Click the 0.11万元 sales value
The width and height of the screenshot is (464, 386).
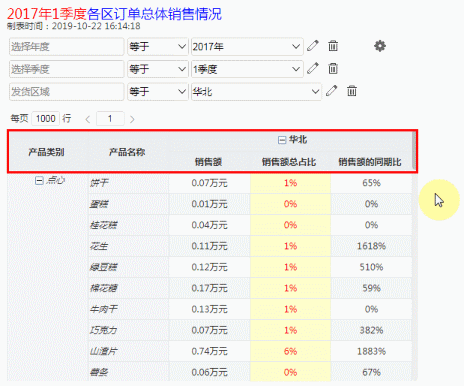[x=209, y=246]
